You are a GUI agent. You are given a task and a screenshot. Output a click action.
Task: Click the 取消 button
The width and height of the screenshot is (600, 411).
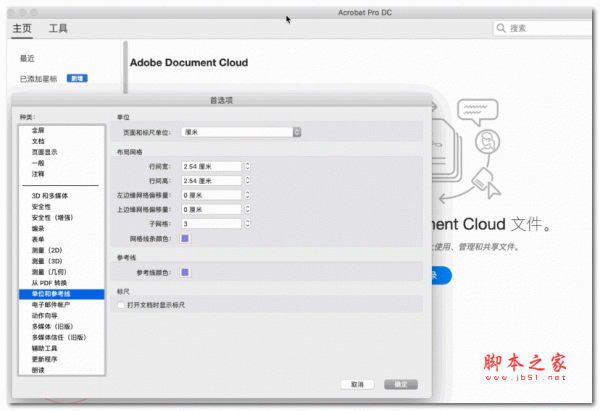point(357,385)
